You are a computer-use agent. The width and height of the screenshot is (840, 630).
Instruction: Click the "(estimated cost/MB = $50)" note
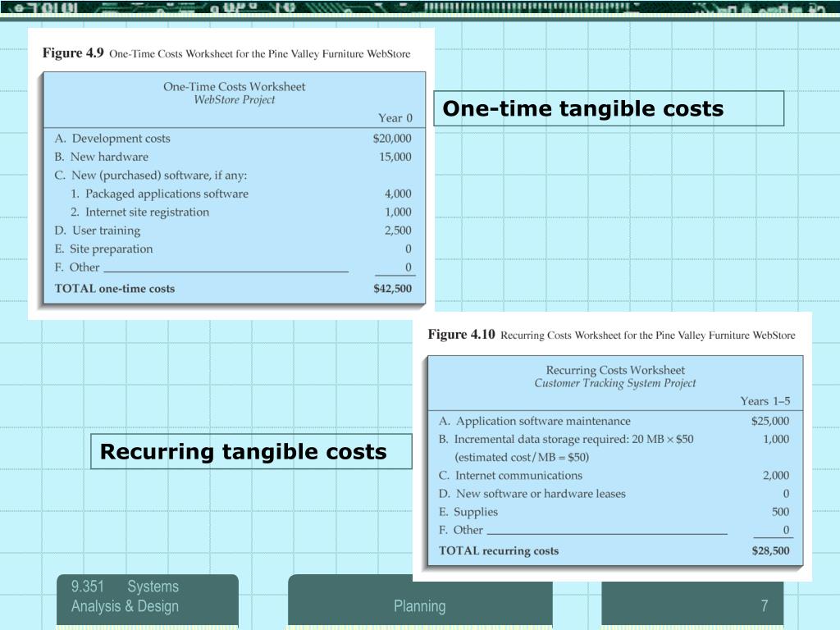coord(522,457)
